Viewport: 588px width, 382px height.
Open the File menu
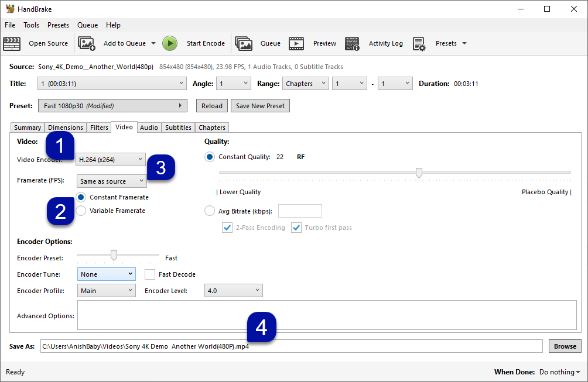tap(10, 25)
